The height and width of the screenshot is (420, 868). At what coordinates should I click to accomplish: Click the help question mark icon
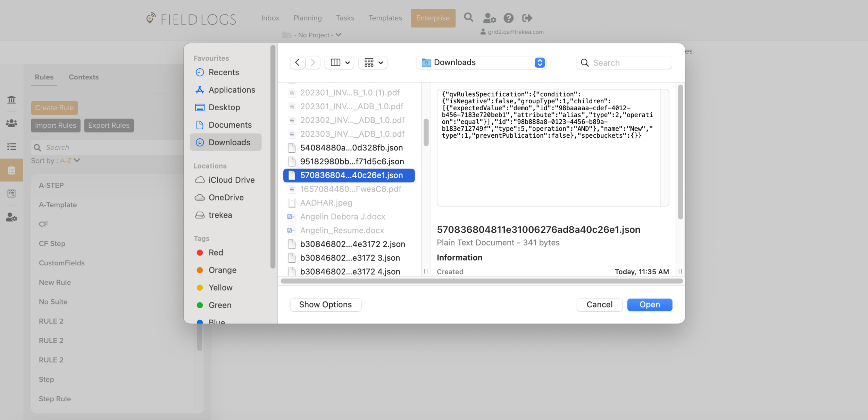pos(508,18)
